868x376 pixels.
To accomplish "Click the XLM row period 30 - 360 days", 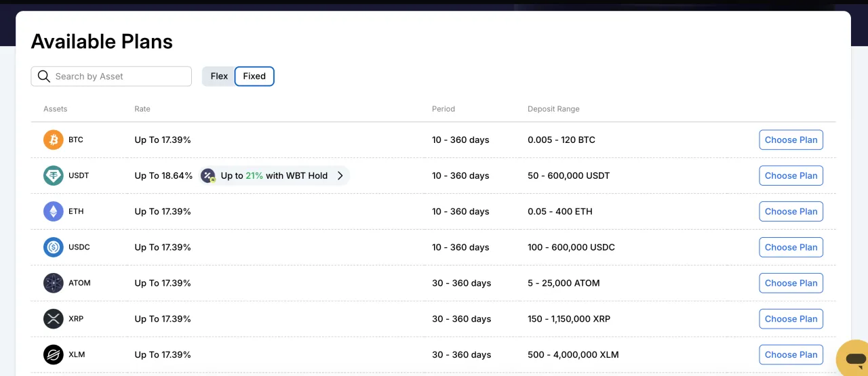I will tap(462, 355).
